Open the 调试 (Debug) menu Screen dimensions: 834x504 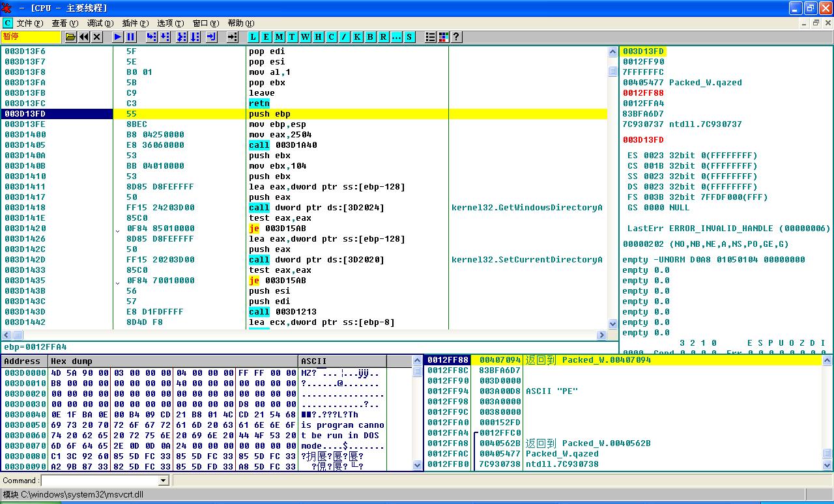pos(100,23)
